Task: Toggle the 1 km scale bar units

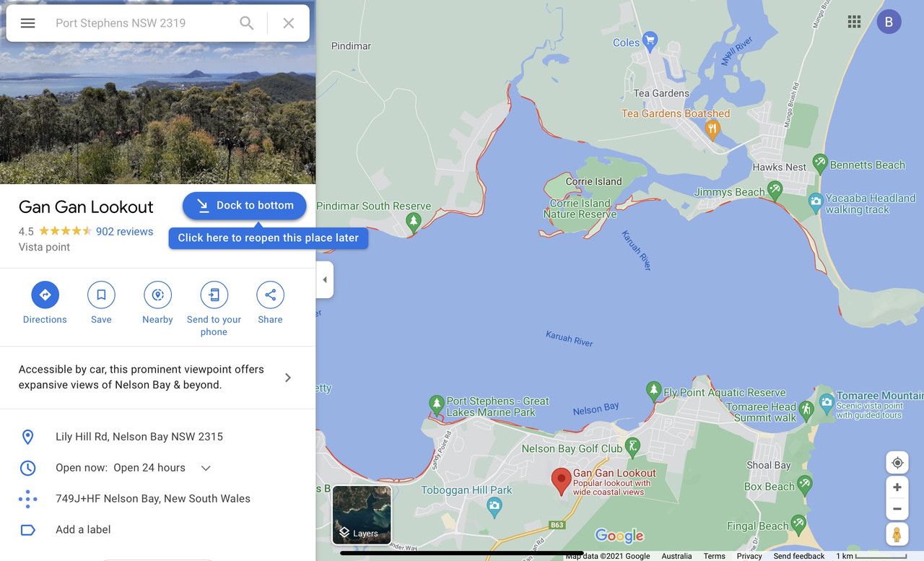Action: click(871, 556)
